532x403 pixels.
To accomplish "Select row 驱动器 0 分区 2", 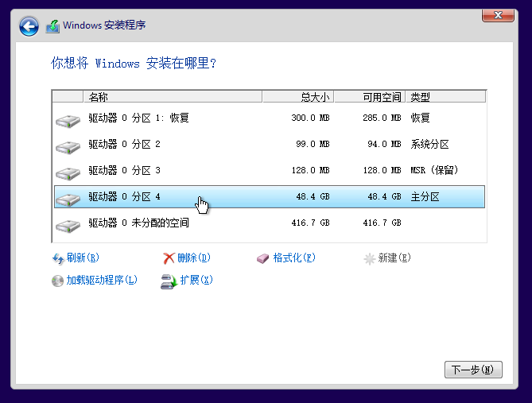I will (x=270, y=144).
